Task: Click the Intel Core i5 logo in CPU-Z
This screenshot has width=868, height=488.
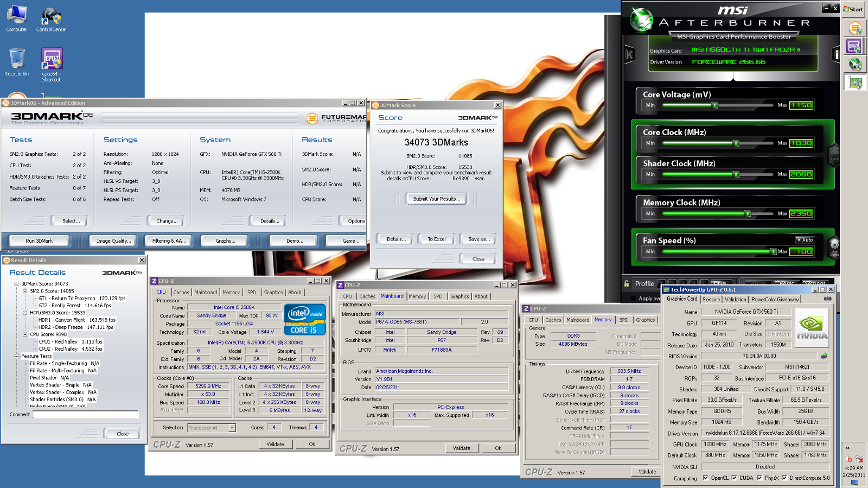Action: click(305, 319)
